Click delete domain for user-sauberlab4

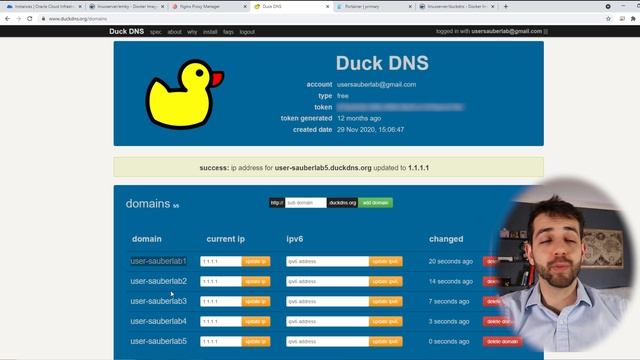tap(498, 321)
